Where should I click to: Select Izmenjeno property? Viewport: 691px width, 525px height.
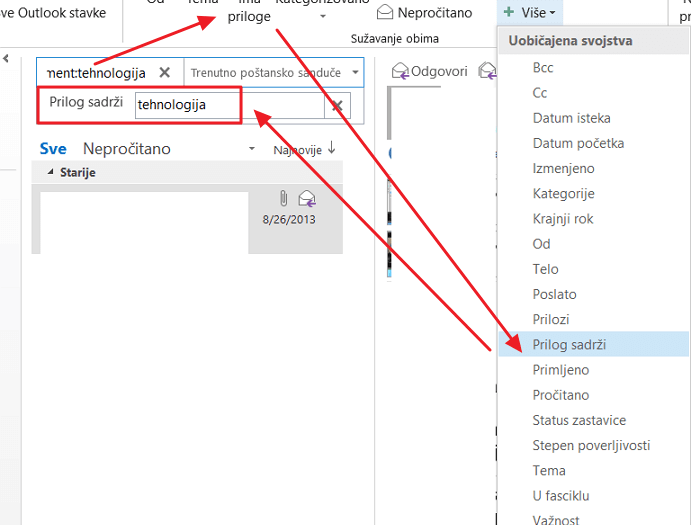(x=563, y=168)
